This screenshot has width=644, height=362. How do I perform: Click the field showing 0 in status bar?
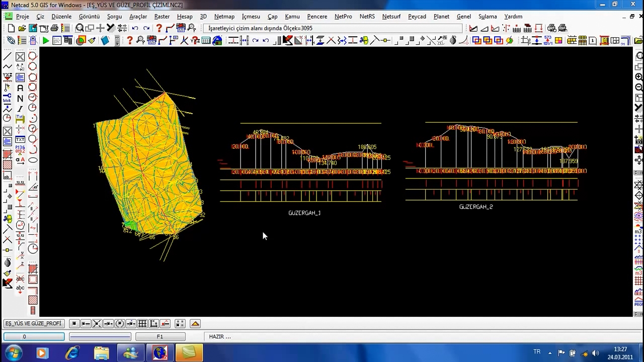tap(34, 337)
